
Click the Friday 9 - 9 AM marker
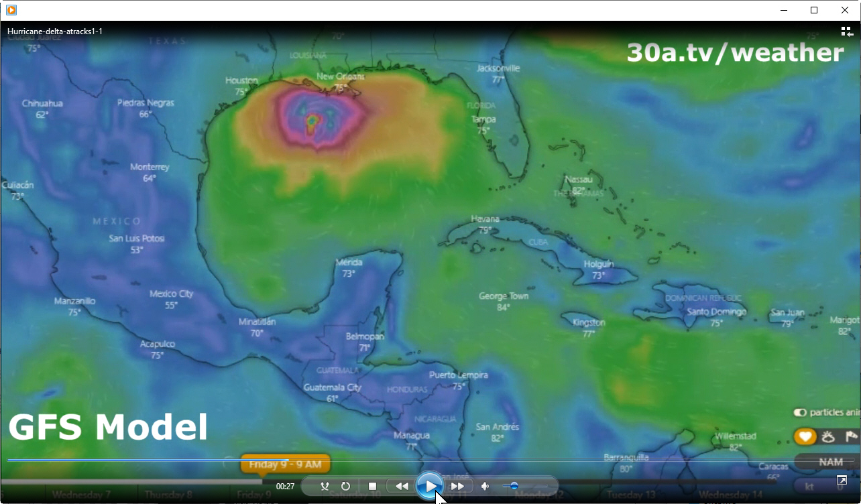point(285,464)
